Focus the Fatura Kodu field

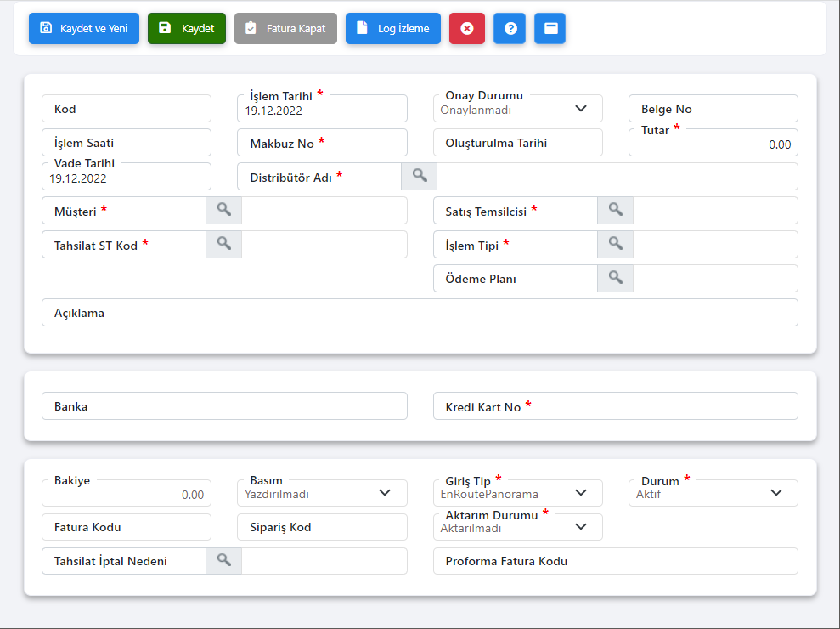point(127,527)
